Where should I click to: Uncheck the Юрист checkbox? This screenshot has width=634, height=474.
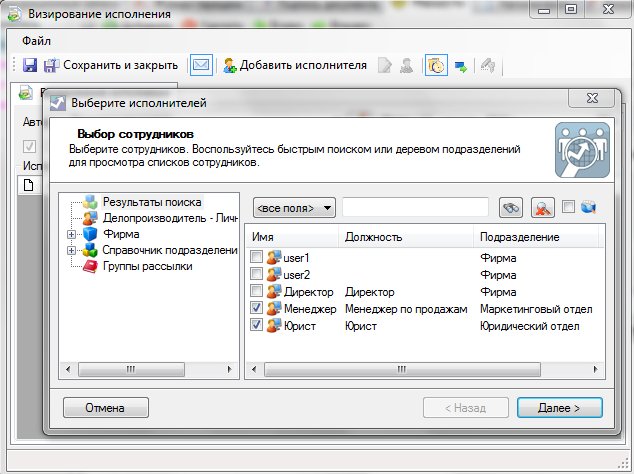256,326
